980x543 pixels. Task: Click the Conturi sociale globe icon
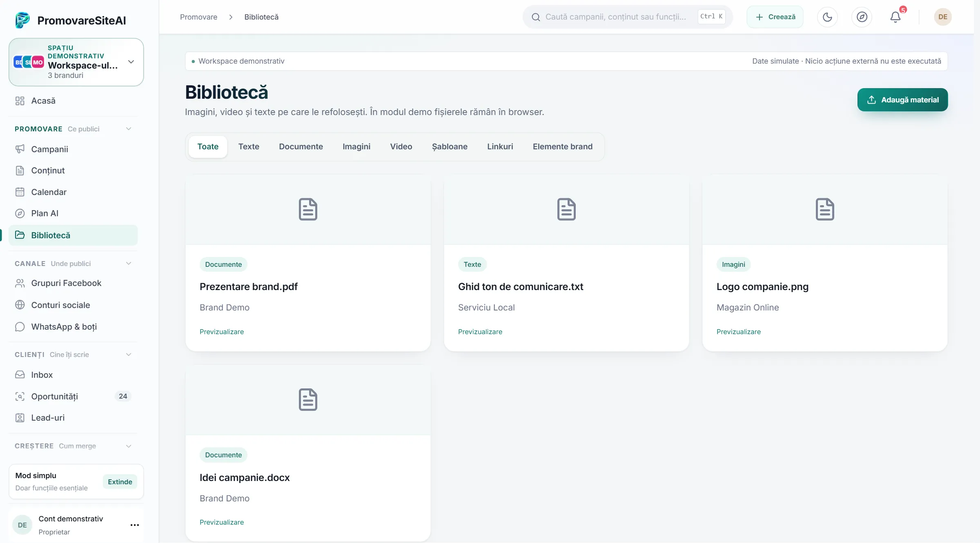coord(20,305)
